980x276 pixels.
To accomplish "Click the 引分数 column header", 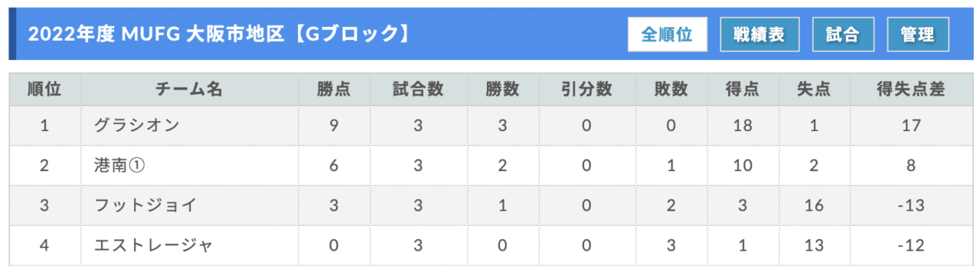I will (586, 89).
